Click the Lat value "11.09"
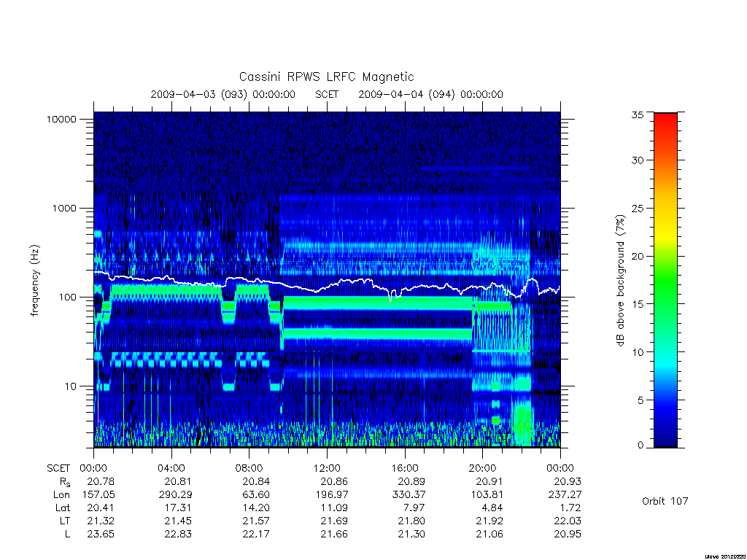The width and height of the screenshot is (747, 560). tap(334, 507)
